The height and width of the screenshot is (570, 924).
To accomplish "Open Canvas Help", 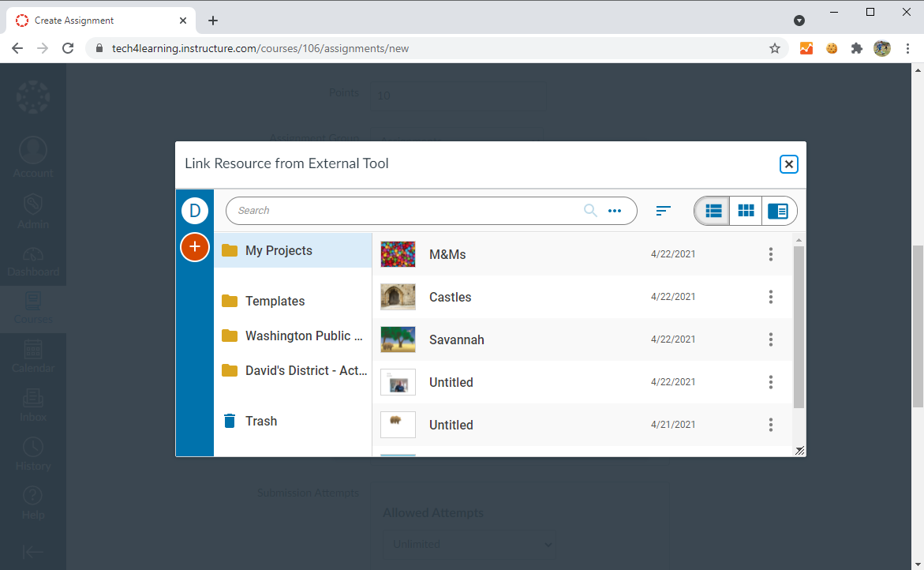I will pyautogui.click(x=33, y=504).
